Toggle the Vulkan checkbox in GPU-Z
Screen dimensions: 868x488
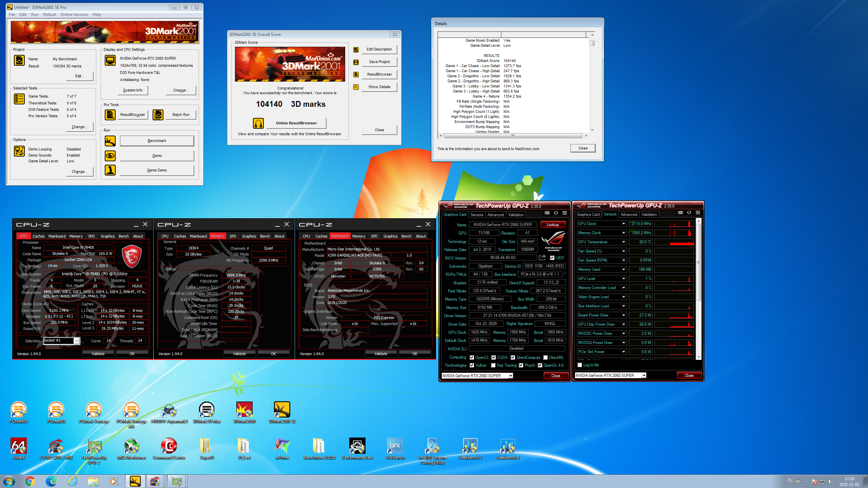tap(472, 365)
